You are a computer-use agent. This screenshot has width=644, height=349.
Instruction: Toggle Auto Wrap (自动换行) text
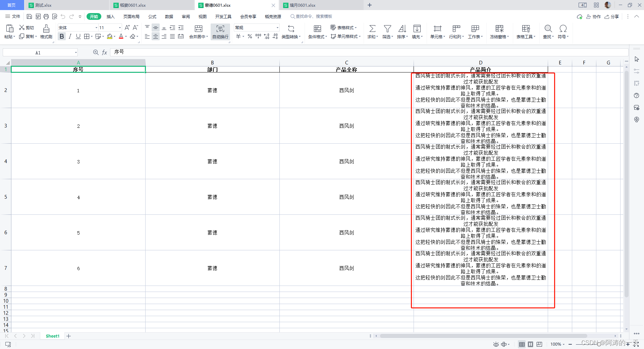click(220, 32)
